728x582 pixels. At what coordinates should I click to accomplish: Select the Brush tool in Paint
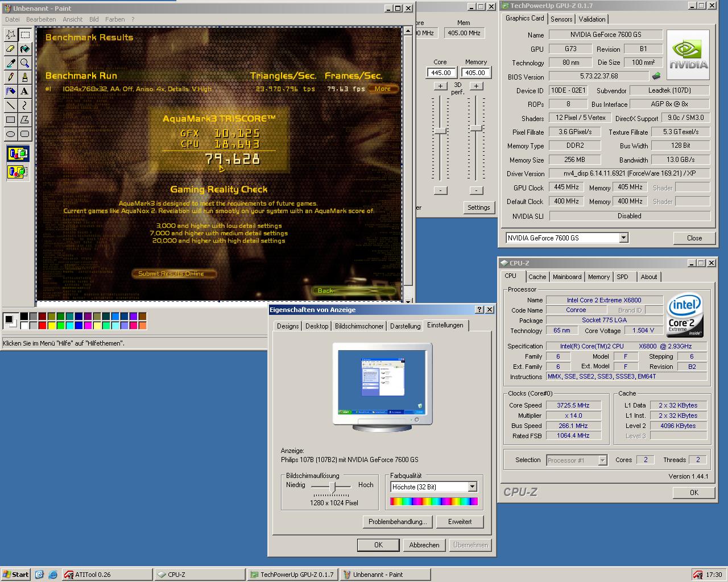24,77
